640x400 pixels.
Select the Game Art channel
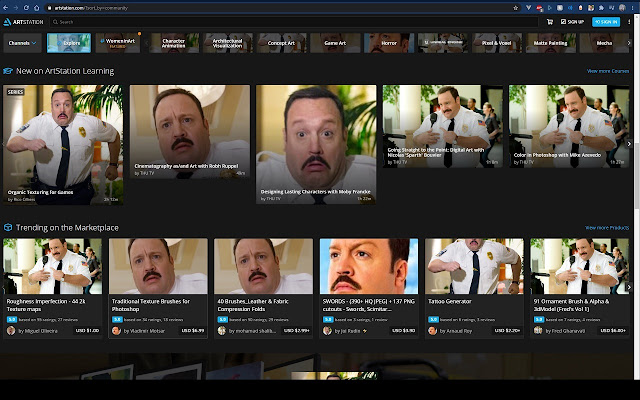335,43
